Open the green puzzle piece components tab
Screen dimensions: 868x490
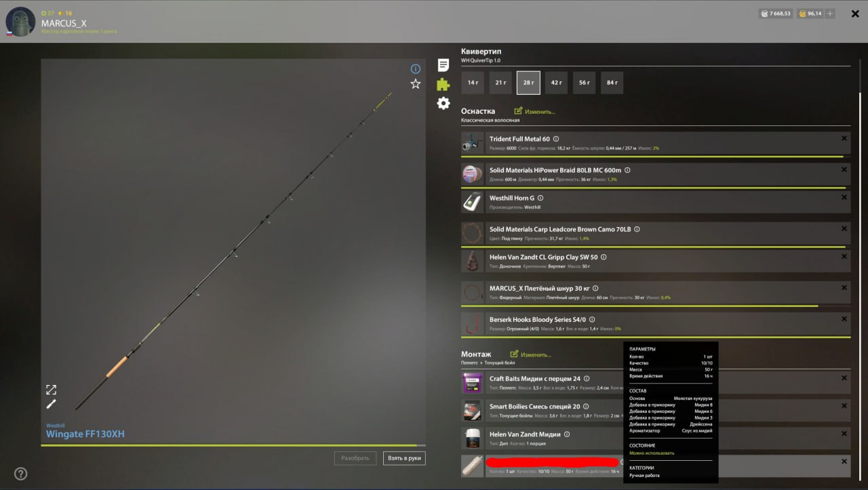point(443,84)
